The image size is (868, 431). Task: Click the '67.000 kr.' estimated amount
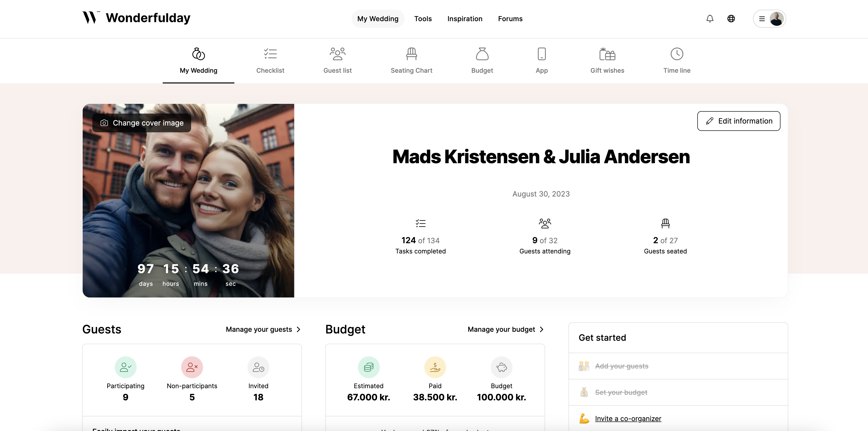(x=369, y=397)
